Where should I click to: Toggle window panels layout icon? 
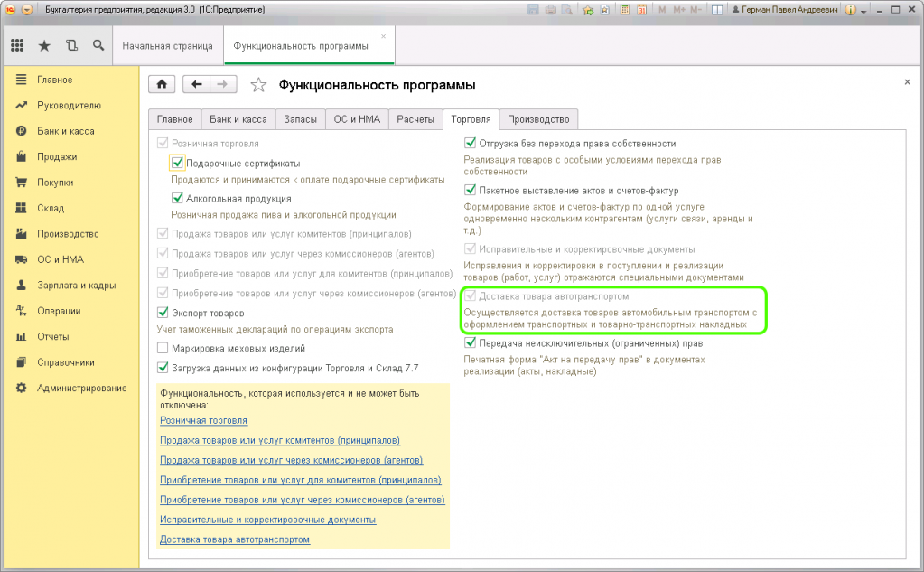(717, 9)
